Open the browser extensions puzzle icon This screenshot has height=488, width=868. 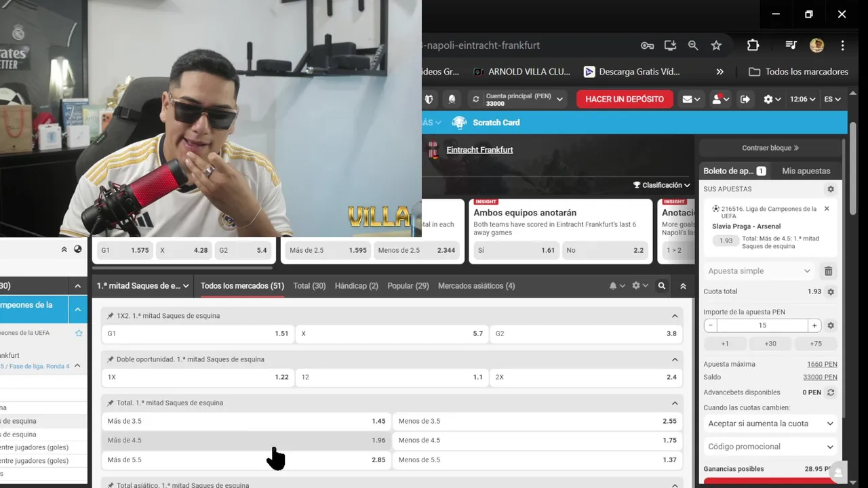tap(753, 45)
